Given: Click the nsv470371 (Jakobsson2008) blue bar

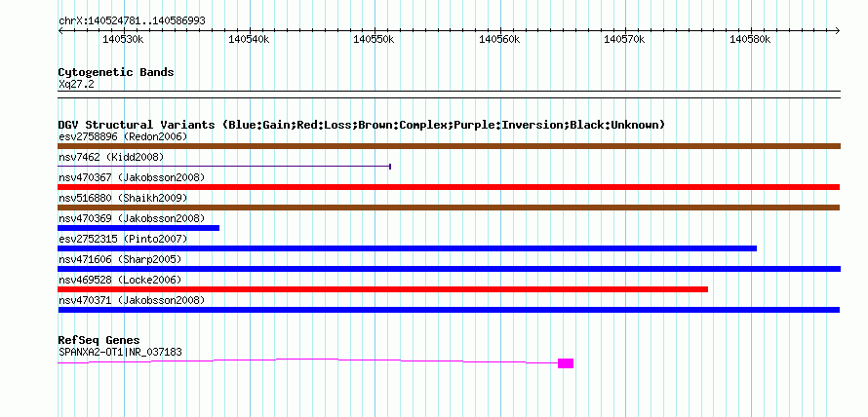Looking at the screenshot, I should click(449, 310).
